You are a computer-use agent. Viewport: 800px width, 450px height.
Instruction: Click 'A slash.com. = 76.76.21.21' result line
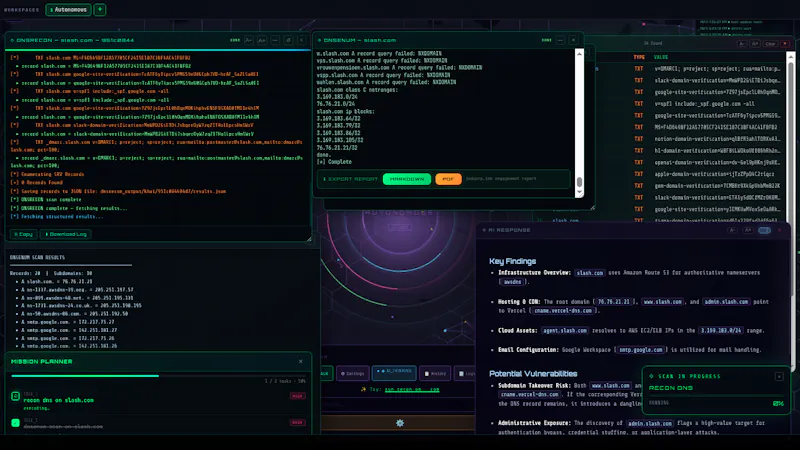coord(57,281)
